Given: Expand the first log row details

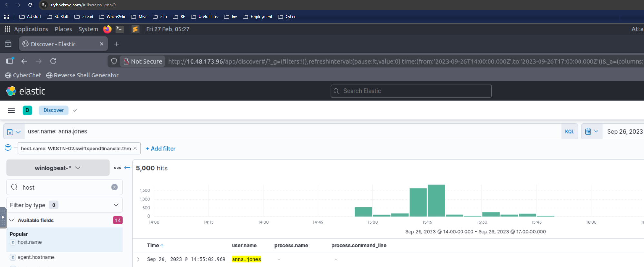Looking at the screenshot, I should point(138,259).
